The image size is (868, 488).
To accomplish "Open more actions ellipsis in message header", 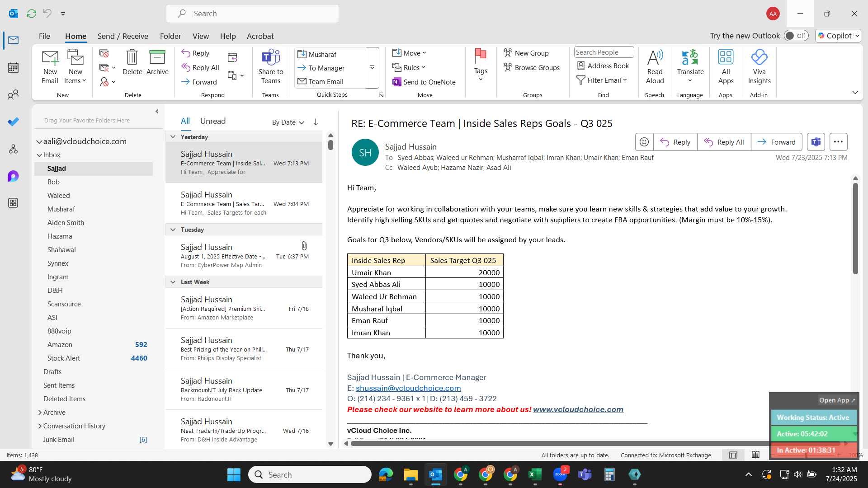I will point(838,142).
